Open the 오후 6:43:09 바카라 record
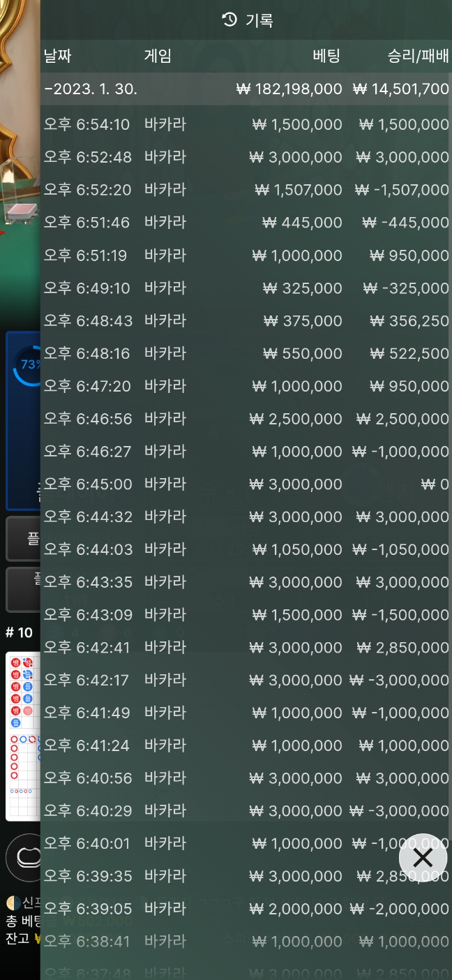The height and width of the screenshot is (980, 452). 246,615
